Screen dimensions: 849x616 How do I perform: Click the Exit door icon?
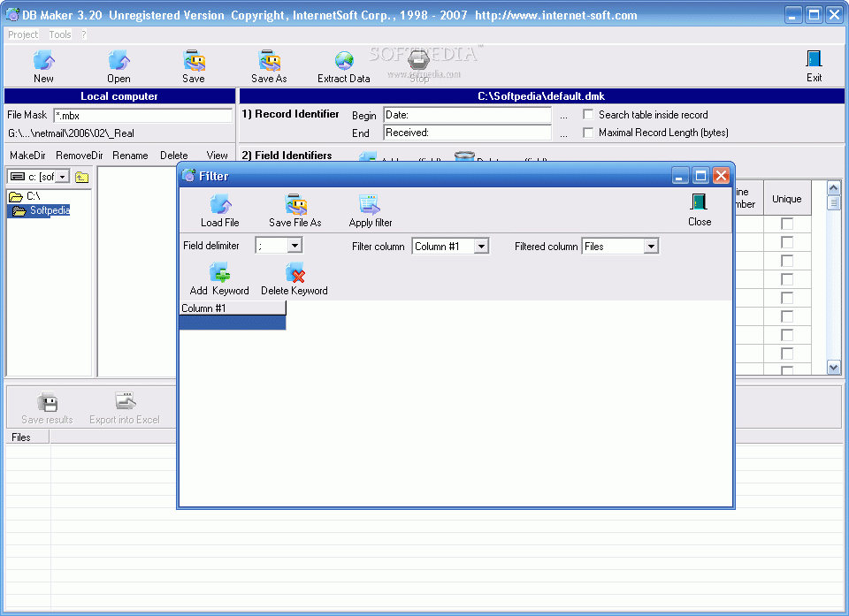point(814,59)
